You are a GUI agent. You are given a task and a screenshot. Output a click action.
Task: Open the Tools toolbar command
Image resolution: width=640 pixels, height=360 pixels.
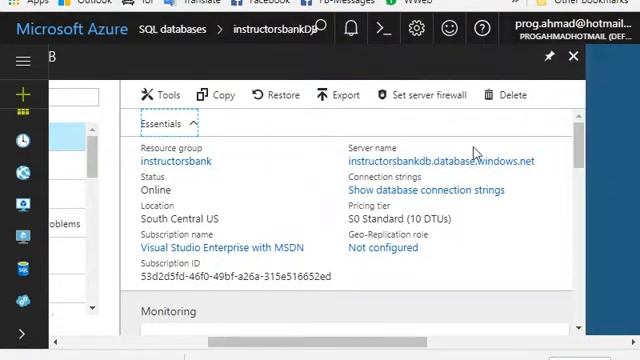(160, 95)
